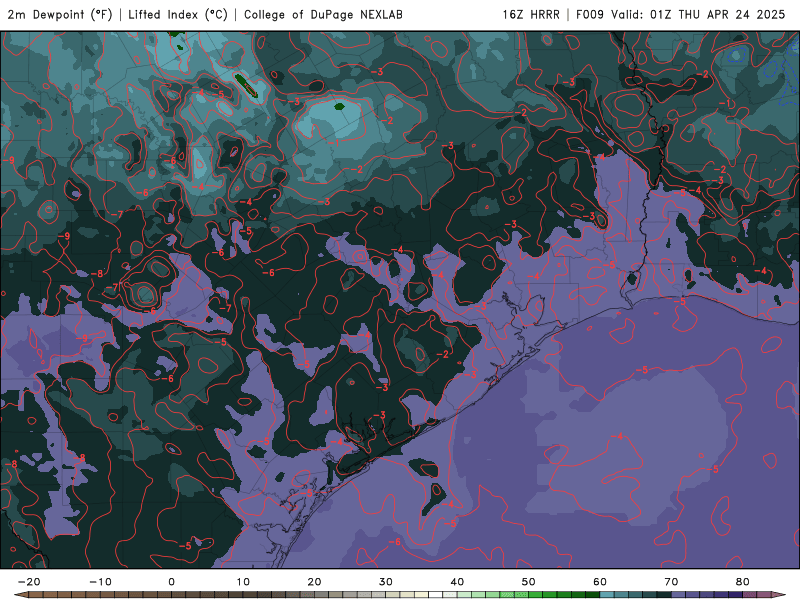Click the purple color swatch below the 70 label
The image size is (800, 600).
pos(679,595)
